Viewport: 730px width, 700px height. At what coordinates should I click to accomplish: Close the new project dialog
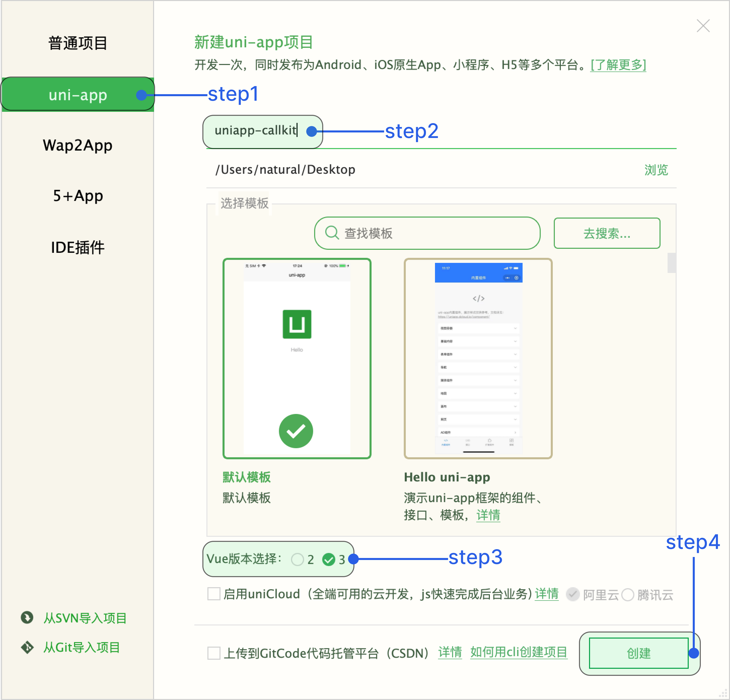pyautogui.click(x=703, y=26)
